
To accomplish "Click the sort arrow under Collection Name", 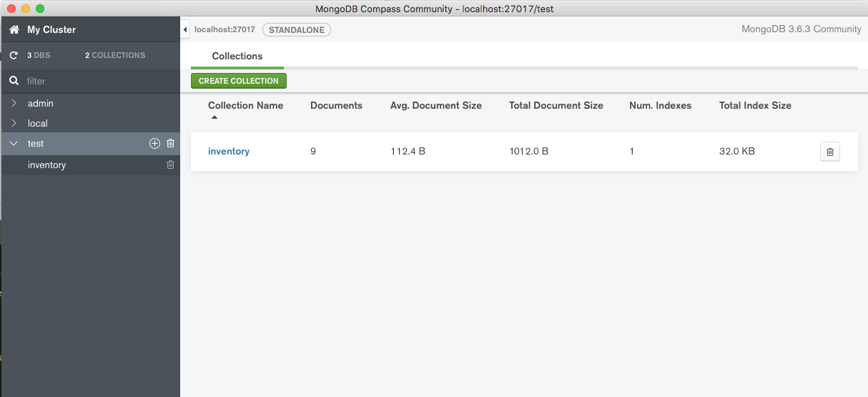I will click(x=214, y=117).
